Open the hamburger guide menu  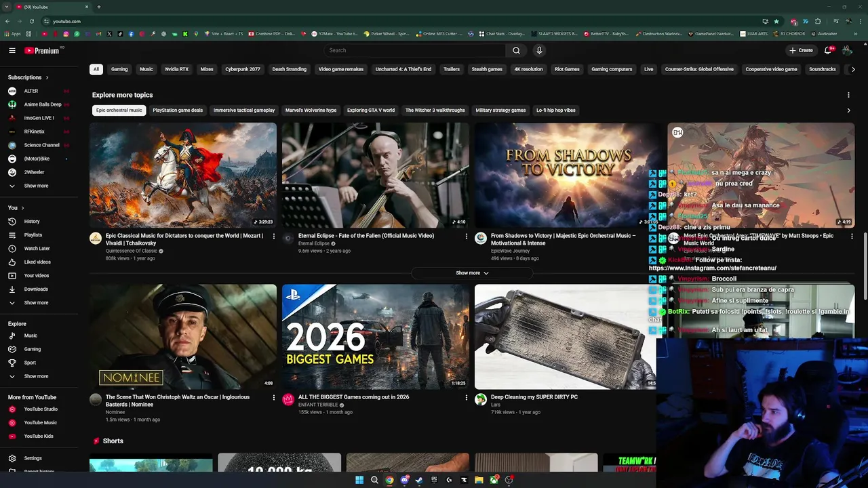pyautogui.click(x=12, y=50)
